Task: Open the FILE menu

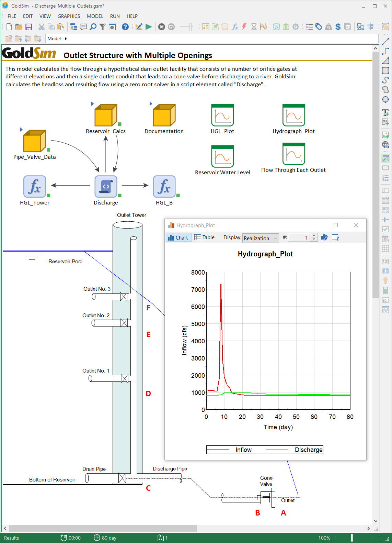Action: [x=12, y=16]
